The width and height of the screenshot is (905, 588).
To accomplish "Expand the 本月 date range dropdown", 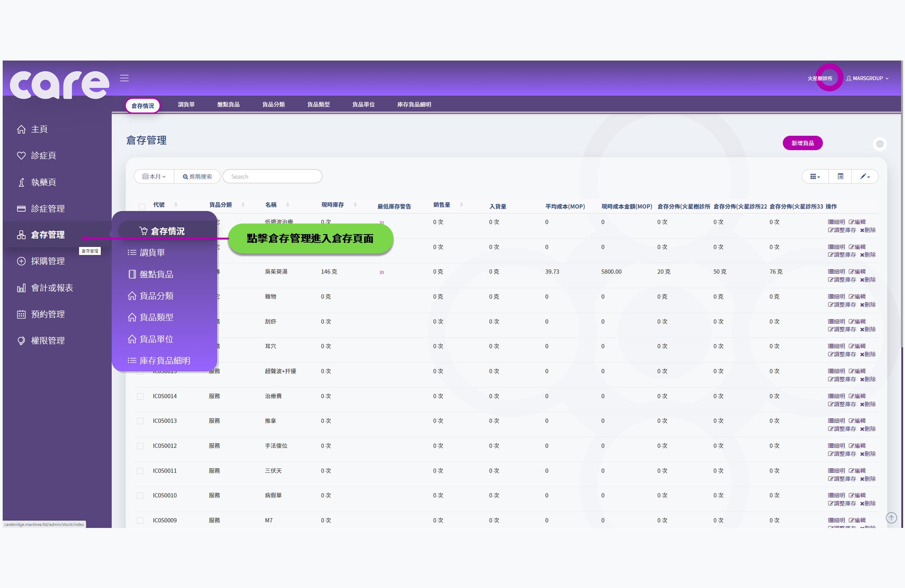I will click(x=154, y=176).
